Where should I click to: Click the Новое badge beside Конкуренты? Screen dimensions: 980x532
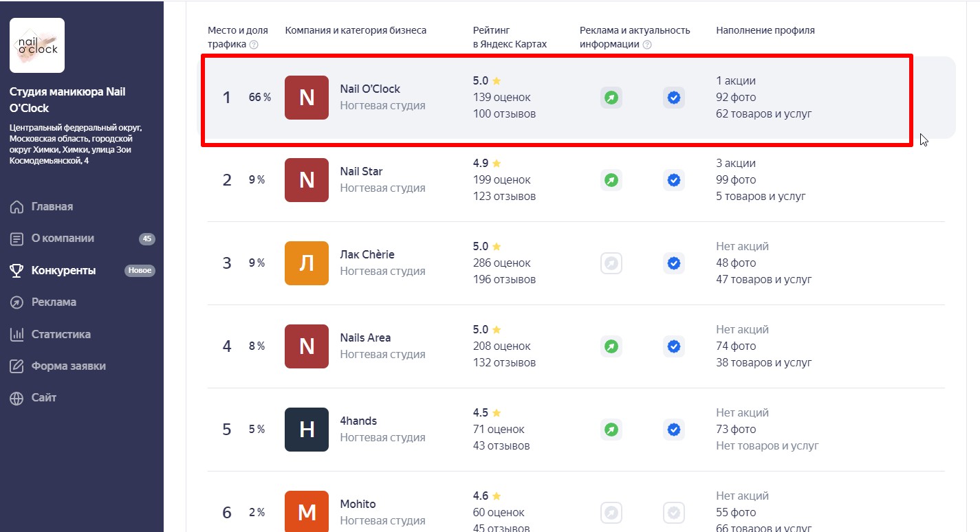140,271
